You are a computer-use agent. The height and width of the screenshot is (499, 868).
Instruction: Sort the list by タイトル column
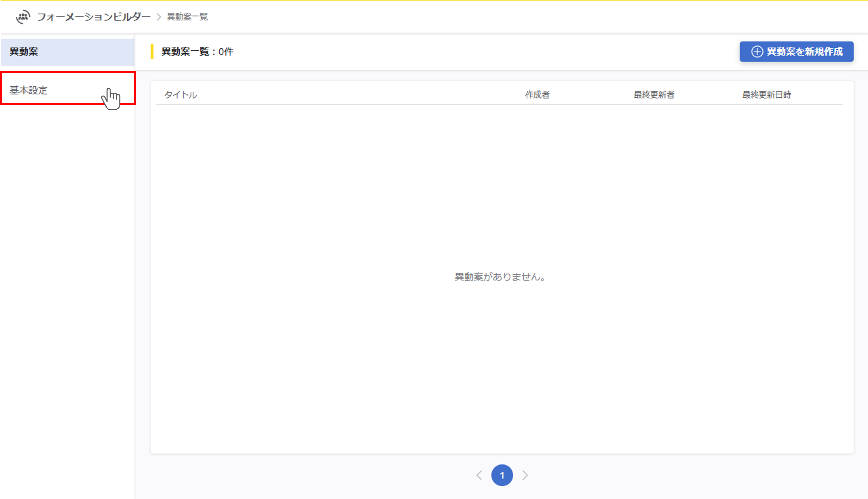[x=181, y=95]
